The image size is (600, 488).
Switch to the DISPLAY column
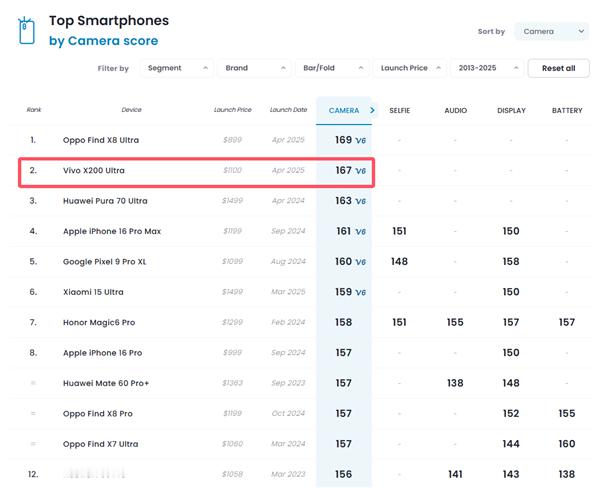point(511,111)
